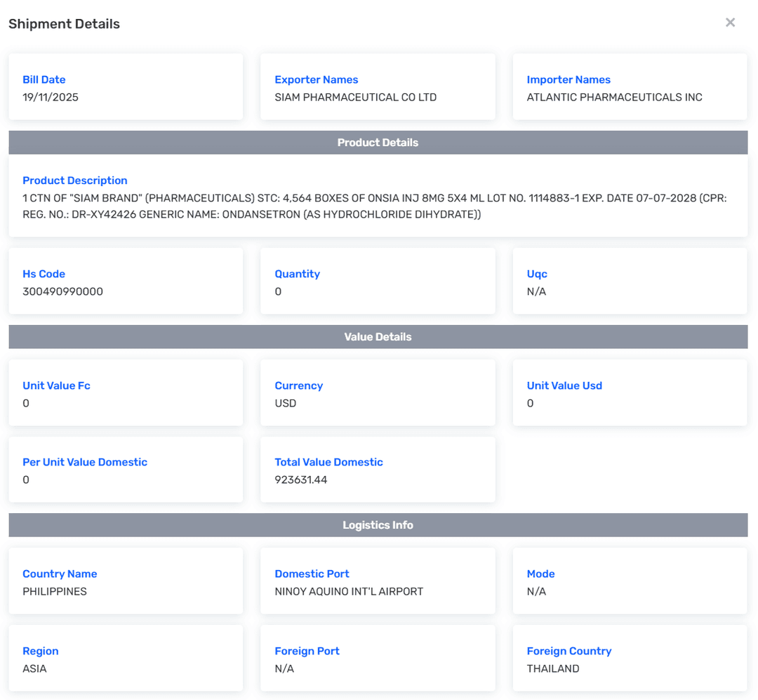Image resolution: width=758 pixels, height=700 pixels.
Task: Click the Exporter Names label
Action: [x=316, y=80]
